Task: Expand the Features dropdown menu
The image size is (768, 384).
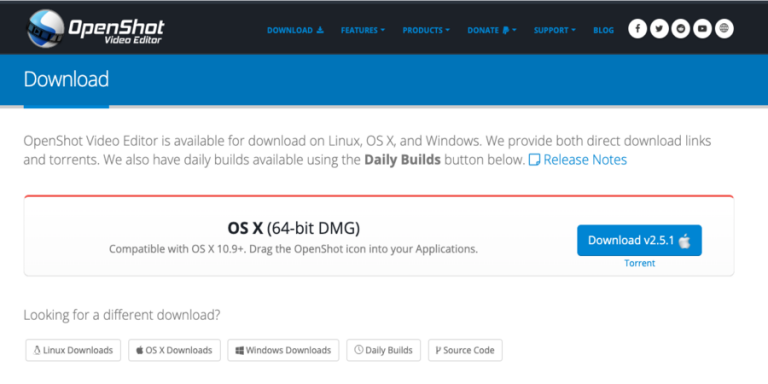Action: [x=363, y=30]
